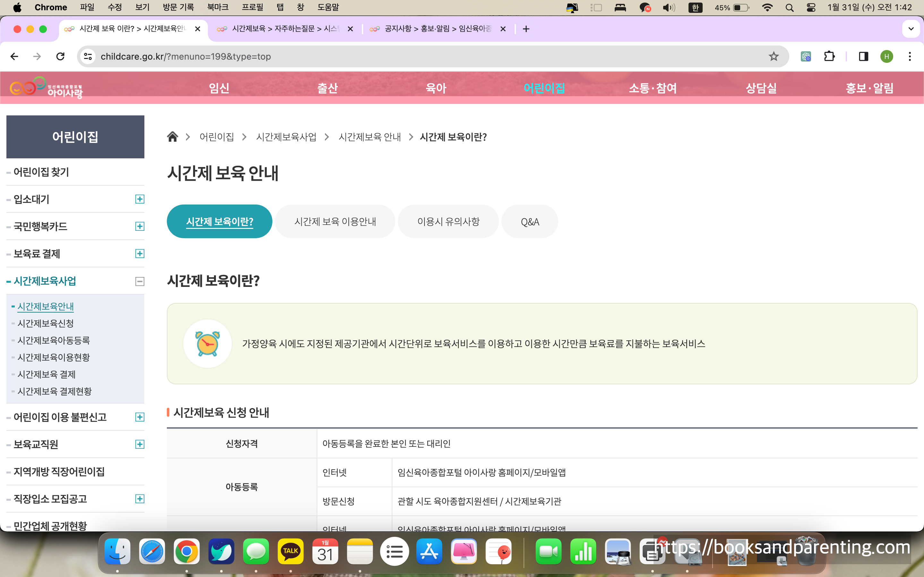Expand the 보육료 결제 plus icon
The height and width of the screenshot is (577, 924).
[140, 254]
